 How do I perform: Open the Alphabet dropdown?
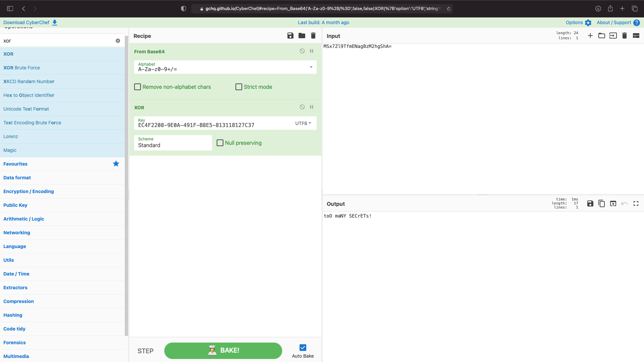click(311, 67)
